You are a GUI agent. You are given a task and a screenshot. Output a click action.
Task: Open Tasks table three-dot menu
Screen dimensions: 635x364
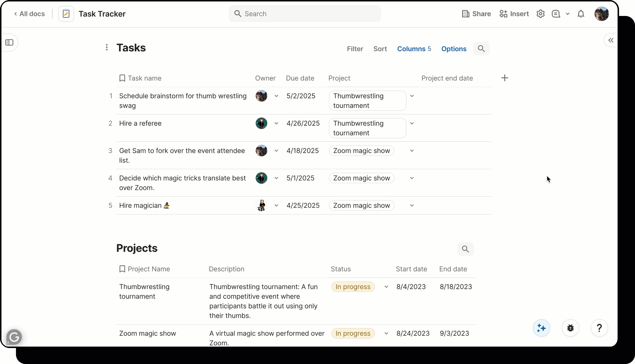tap(107, 48)
